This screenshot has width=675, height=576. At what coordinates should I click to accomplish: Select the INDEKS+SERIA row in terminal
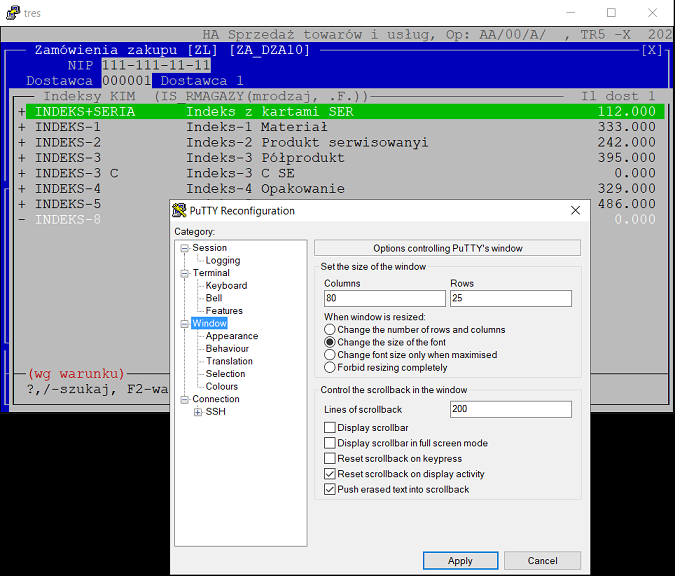pyautogui.click(x=345, y=111)
